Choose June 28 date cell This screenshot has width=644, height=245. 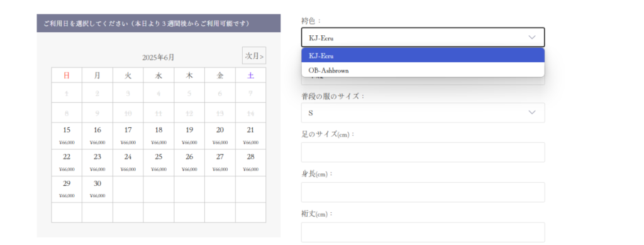tap(250, 162)
